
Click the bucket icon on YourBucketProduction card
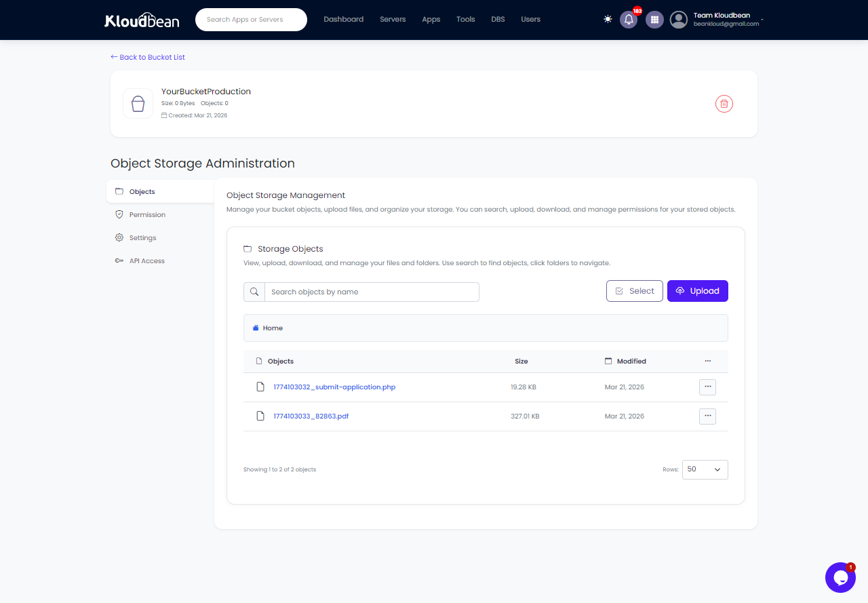pos(138,103)
